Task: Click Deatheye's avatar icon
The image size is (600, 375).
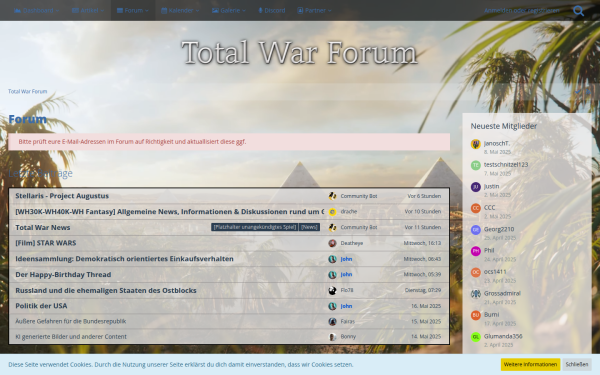Action: point(332,243)
